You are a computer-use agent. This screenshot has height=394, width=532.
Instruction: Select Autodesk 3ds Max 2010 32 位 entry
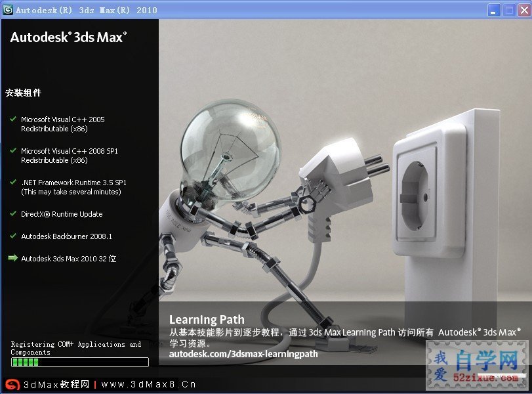point(68,259)
